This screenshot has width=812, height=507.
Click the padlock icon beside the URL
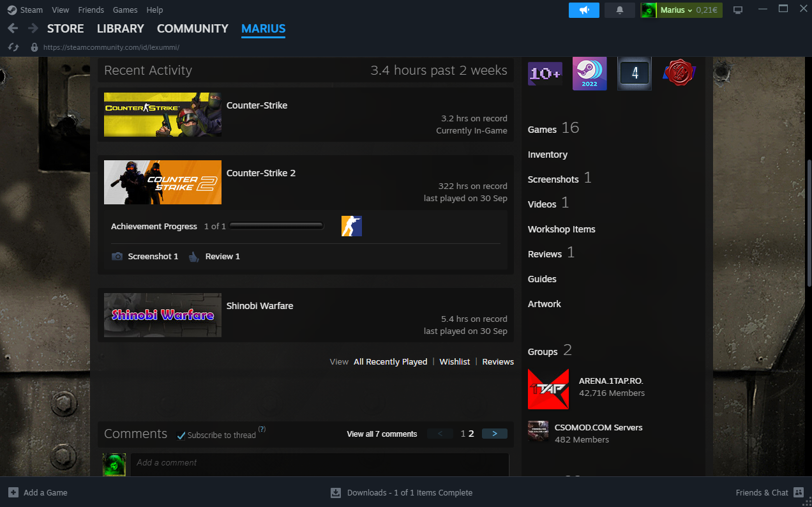coord(34,47)
